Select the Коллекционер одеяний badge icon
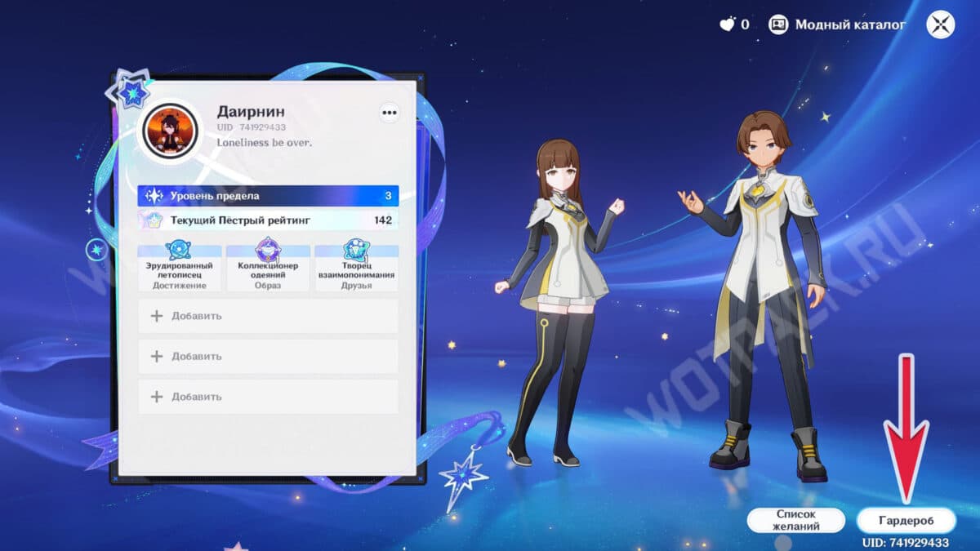The width and height of the screenshot is (980, 551). (x=268, y=250)
